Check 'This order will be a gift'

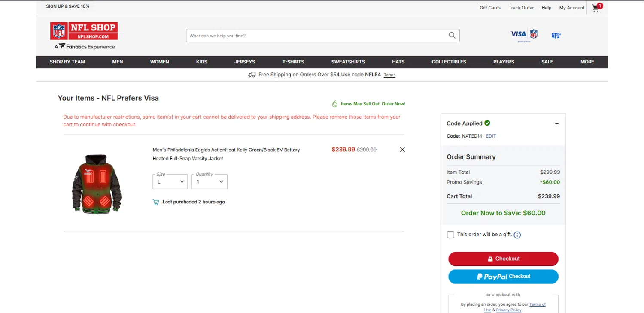pyautogui.click(x=450, y=235)
